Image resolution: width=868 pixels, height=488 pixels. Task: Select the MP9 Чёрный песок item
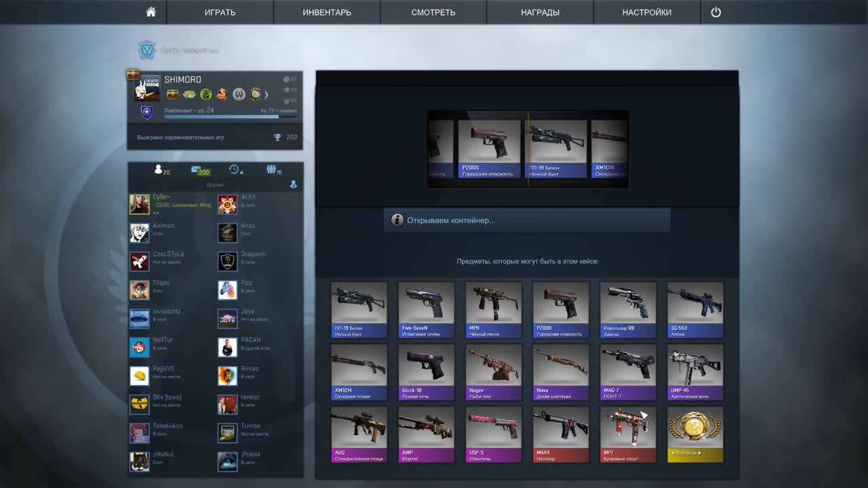pyautogui.click(x=493, y=310)
